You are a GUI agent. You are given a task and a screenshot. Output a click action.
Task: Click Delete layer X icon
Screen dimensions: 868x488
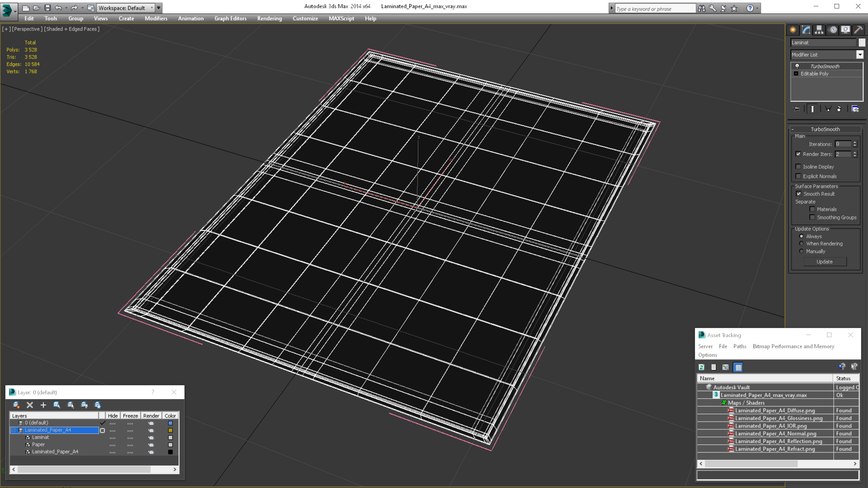click(x=30, y=405)
